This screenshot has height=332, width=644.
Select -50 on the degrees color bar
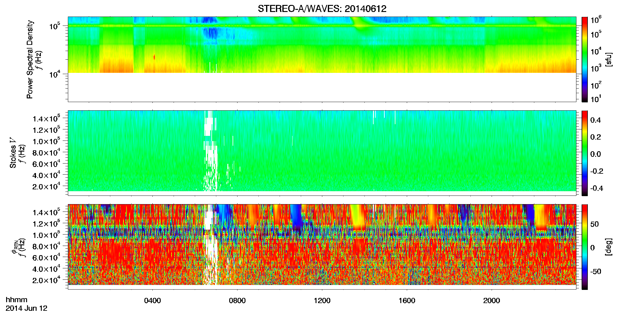tap(596, 271)
